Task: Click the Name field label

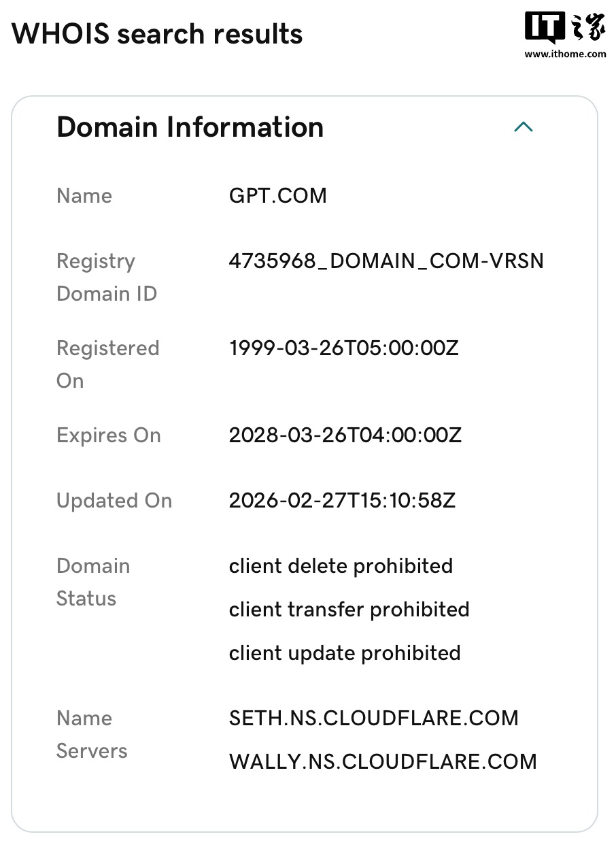Action: (84, 196)
